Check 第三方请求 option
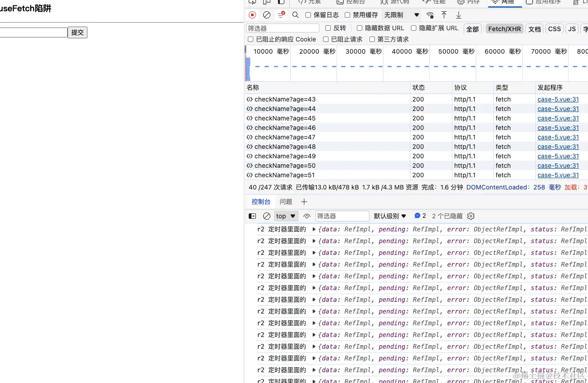Image resolution: width=588 pixels, height=383 pixels. [372, 39]
